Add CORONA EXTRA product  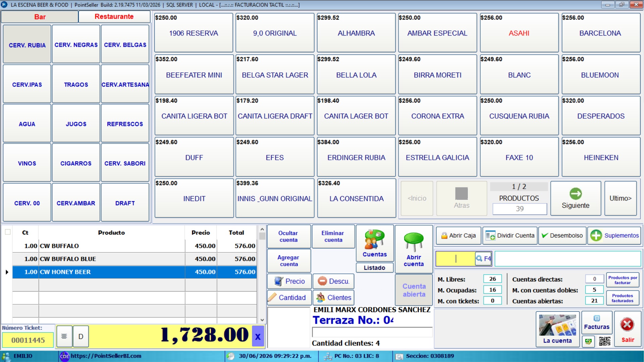click(437, 116)
